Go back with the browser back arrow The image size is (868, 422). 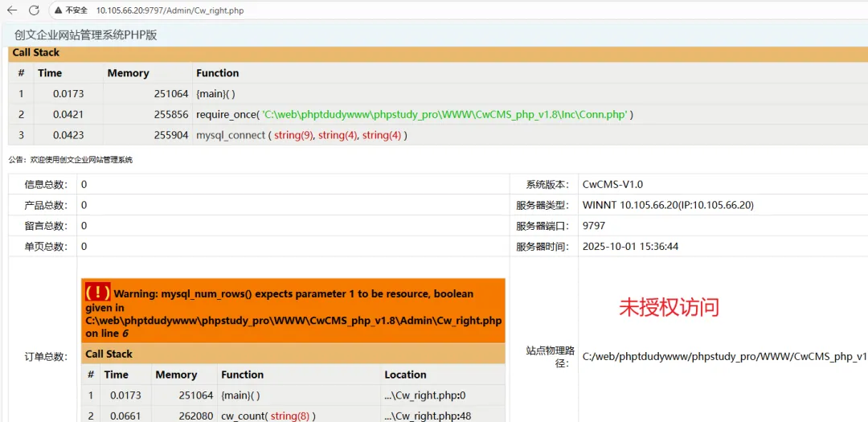pos(12,10)
